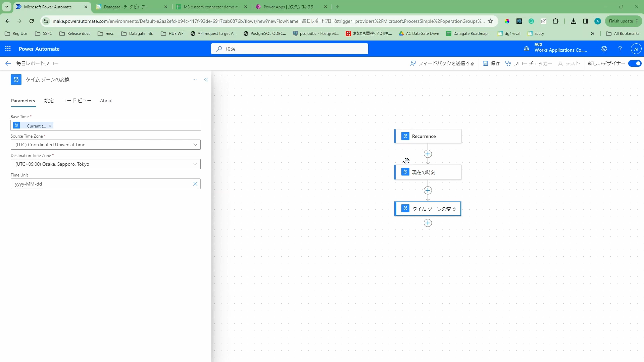The image size is (644, 362).
Task: Switch to the Power Apps カスタム コネクタ tab
Action: pyautogui.click(x=291, y=7)
